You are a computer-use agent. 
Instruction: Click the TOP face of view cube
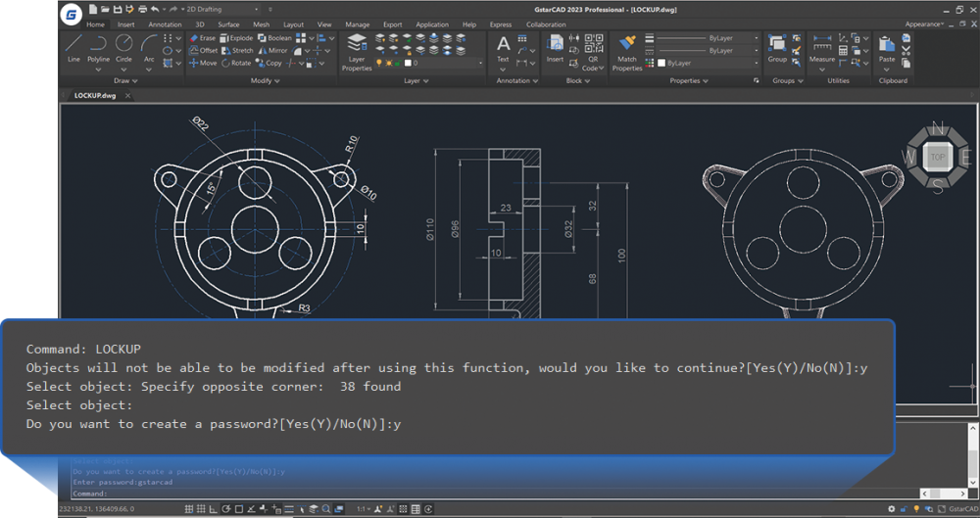[938, 157]
